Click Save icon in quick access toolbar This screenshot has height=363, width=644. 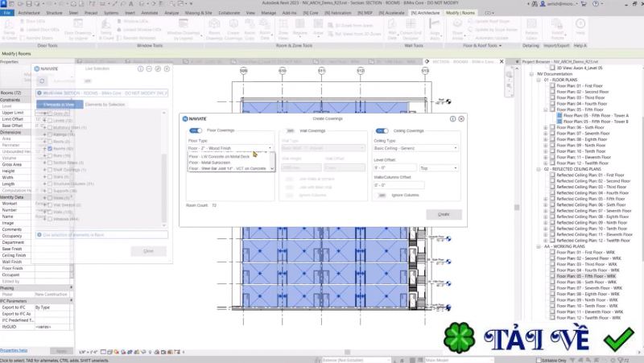29,4
